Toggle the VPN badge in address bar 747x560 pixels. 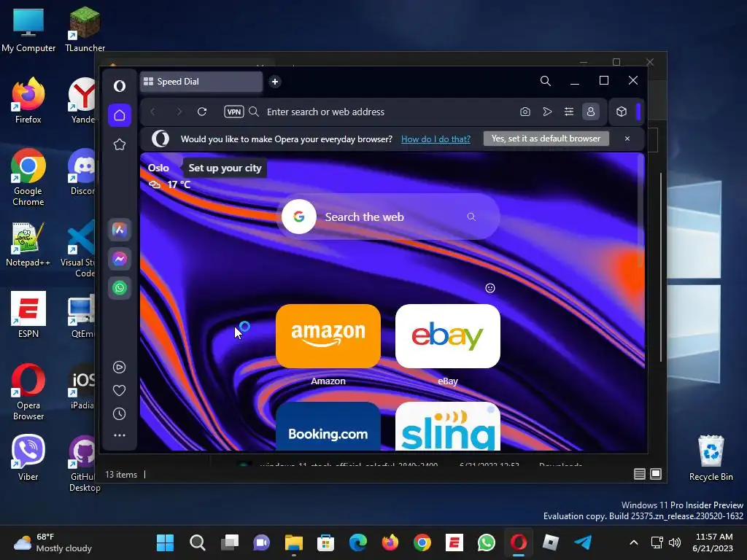(x=234, y=112)
